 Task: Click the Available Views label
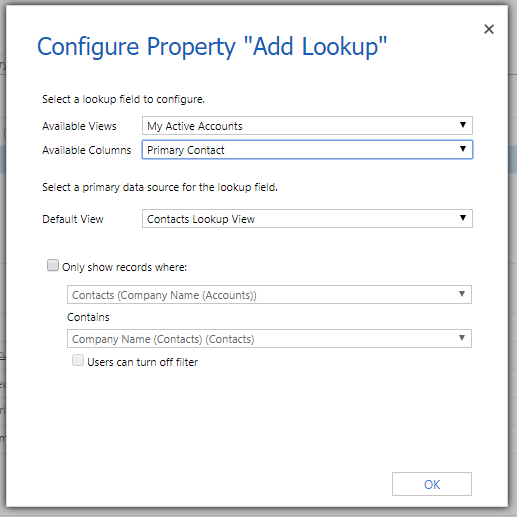click(x=79, y=126)
